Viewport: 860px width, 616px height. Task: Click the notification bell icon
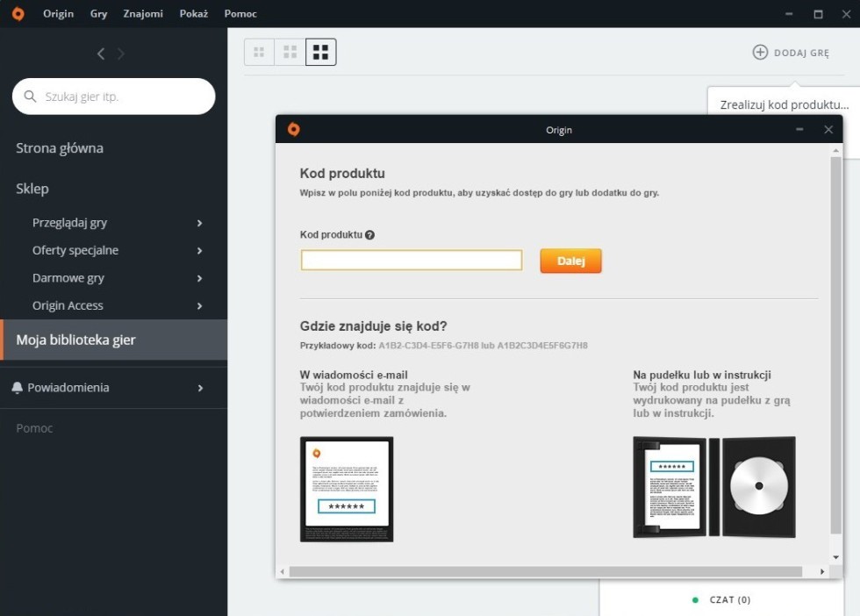pyautogui.click(x=17, y=388)
